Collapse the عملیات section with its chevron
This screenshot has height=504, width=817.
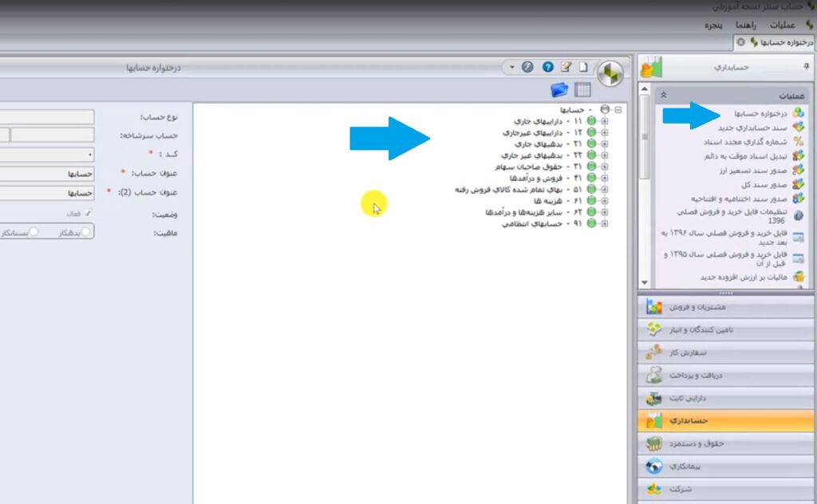(x=663, y=95)
